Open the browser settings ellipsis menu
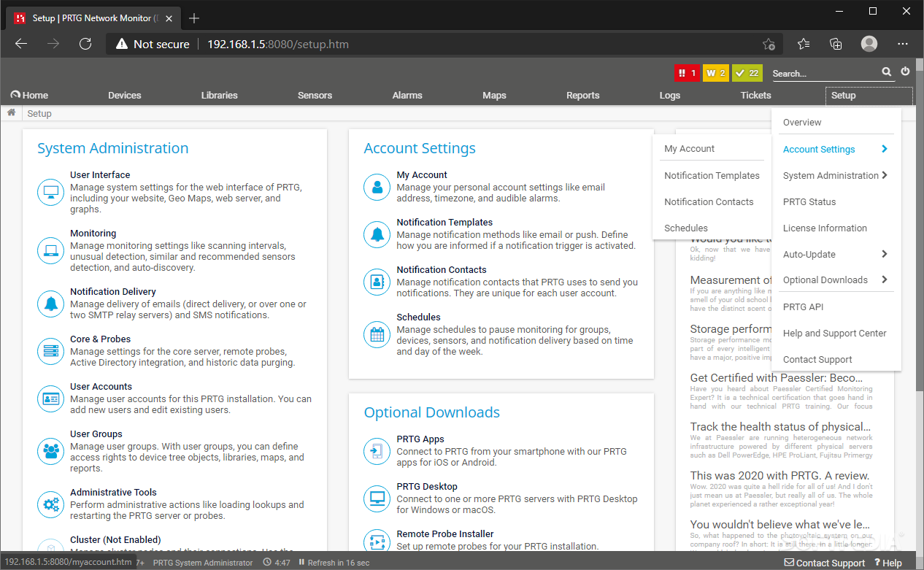 tap(903, 44)
